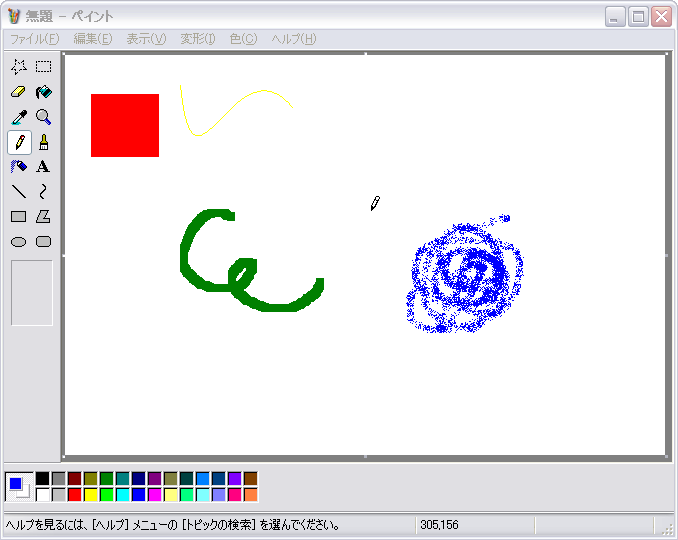This screenshot has height=540, width=678.
Task: Choose the bright cyan palette swatch
Action: coord(122,495)
